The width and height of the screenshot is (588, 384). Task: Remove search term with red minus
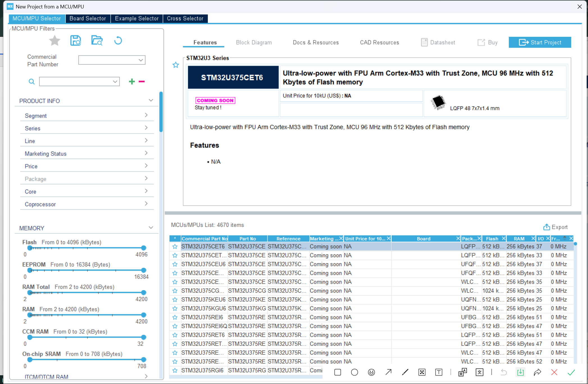(x=142, y=81)
